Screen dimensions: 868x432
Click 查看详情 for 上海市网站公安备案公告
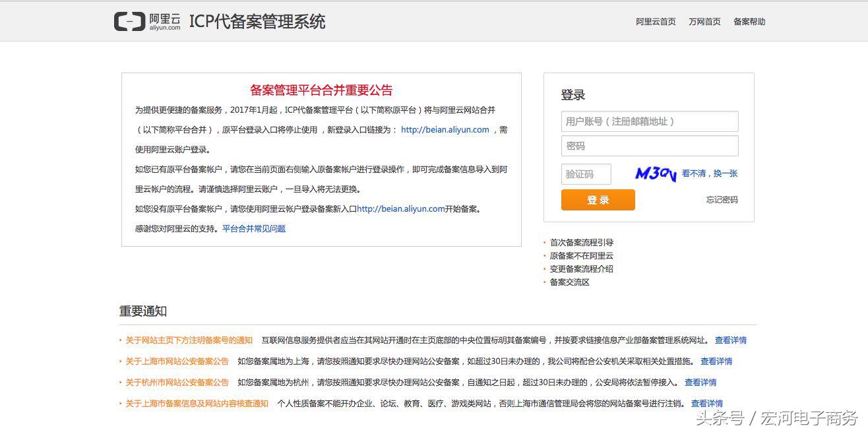pos(716,361)
